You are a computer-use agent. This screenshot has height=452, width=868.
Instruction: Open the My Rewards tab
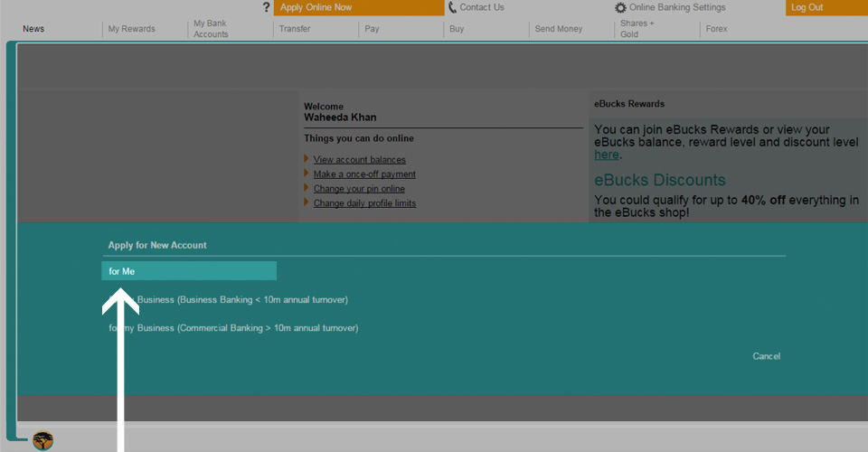(x=132, y=29)
